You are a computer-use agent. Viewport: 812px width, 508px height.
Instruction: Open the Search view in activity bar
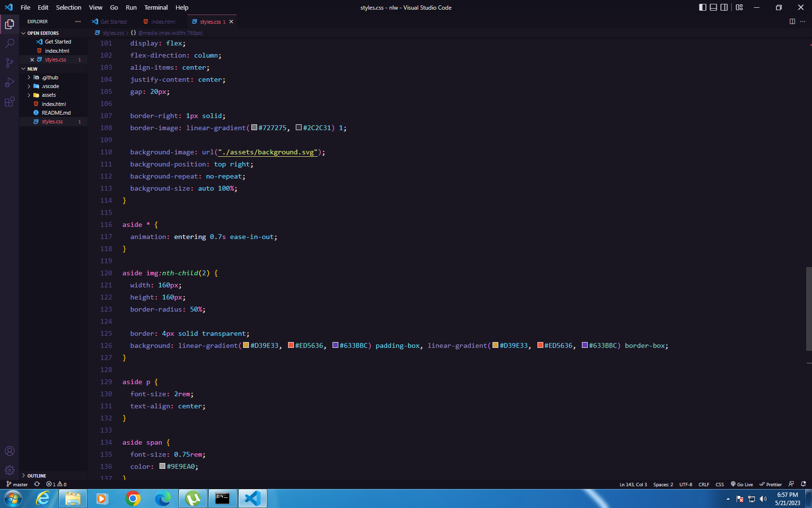[x=9, y=44]
